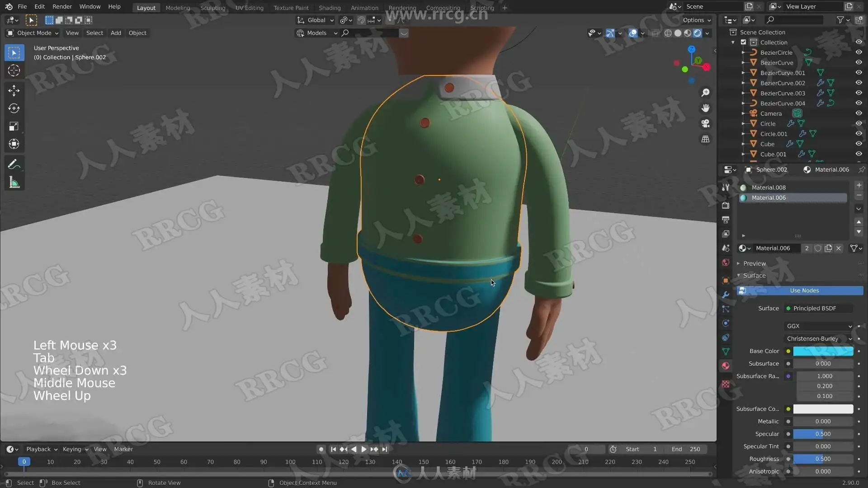This screenshot has width=868, height=488.
Task: Toggle Collection exclude checkbox
Action: pos(743,42)
